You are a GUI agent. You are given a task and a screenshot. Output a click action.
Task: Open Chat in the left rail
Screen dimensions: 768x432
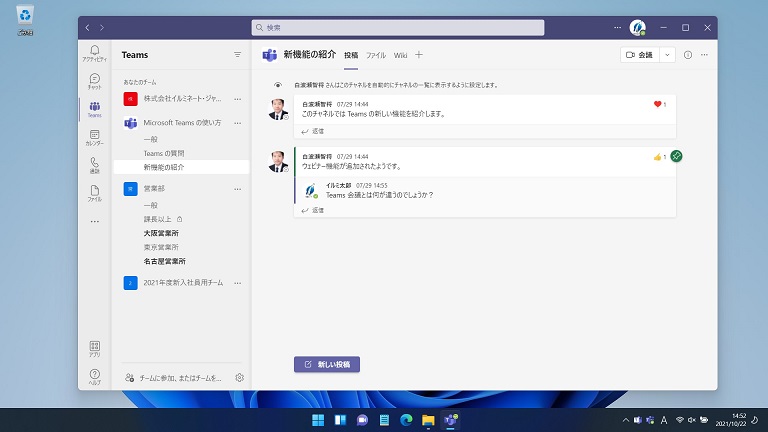coord(95,81)
